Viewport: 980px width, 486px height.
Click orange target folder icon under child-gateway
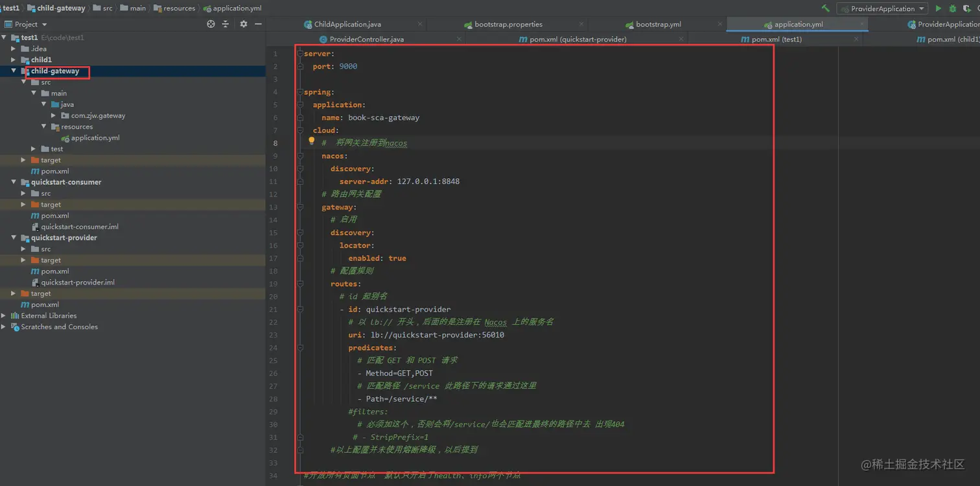click(35, 160)
